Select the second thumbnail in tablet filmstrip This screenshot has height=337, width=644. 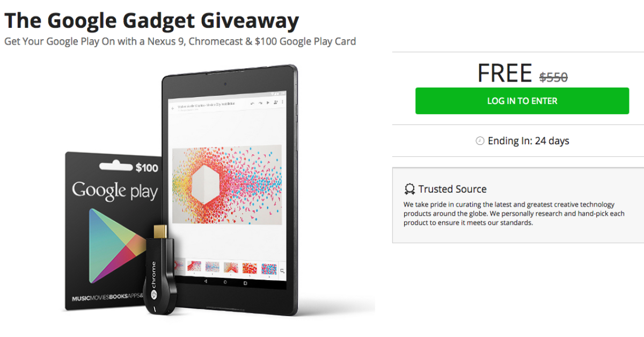click(x=194, y=267)
